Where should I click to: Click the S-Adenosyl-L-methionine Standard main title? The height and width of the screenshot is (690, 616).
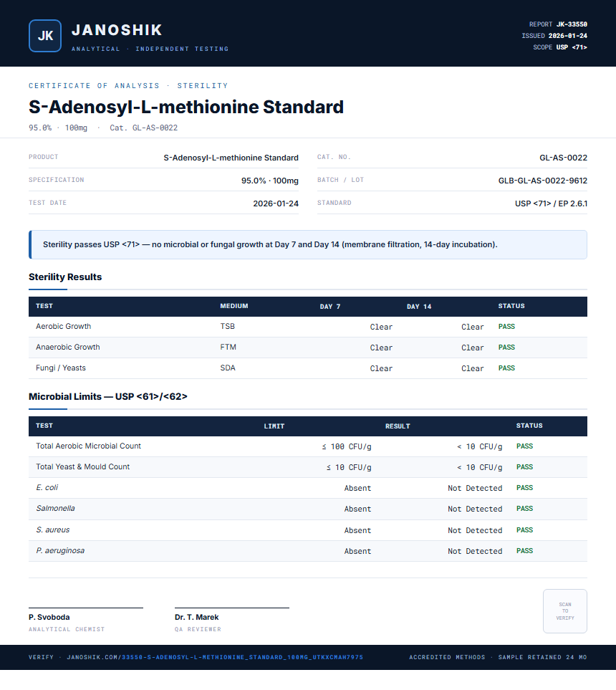(186, 107)
